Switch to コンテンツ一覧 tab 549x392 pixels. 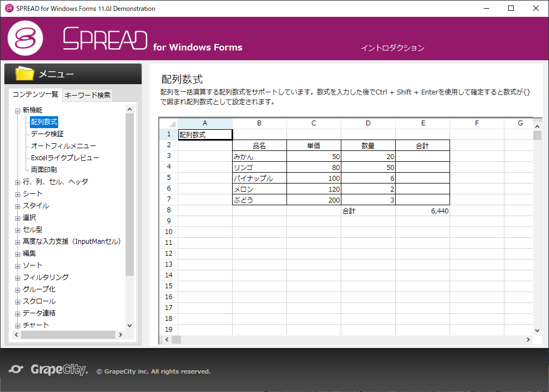35,94
